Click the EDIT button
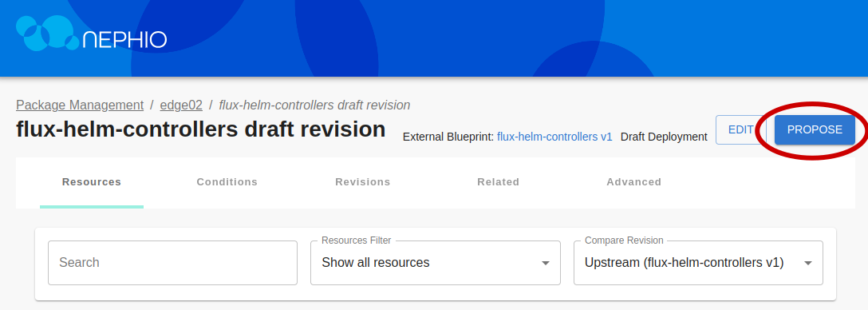The height and width of the screenshot is (310, 868). pos(740,129)
